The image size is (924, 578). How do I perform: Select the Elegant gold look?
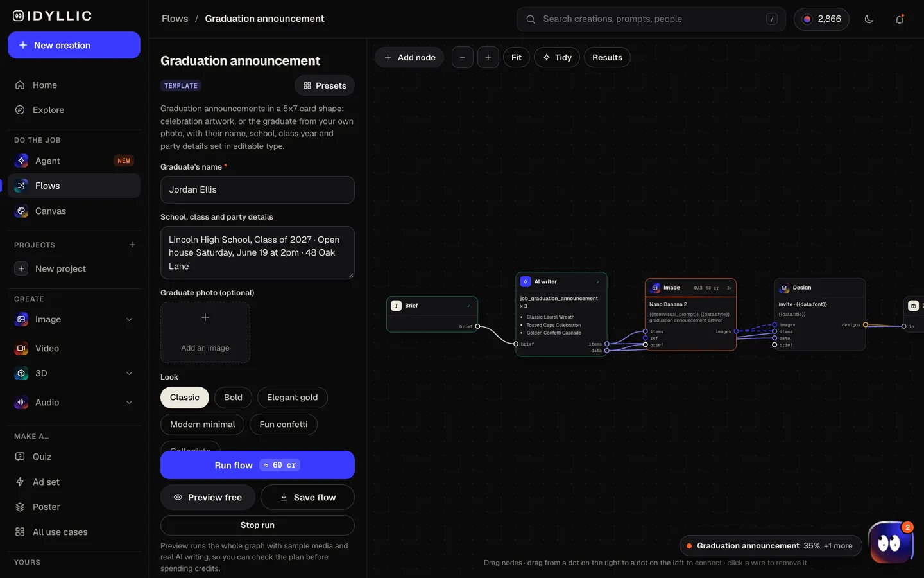point(292,398)
